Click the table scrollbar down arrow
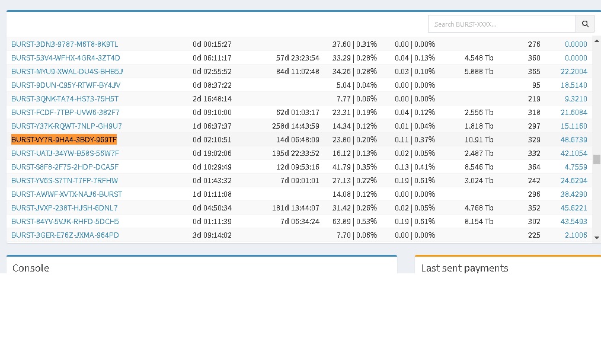The image size is (601, 364). click(597, 238)
